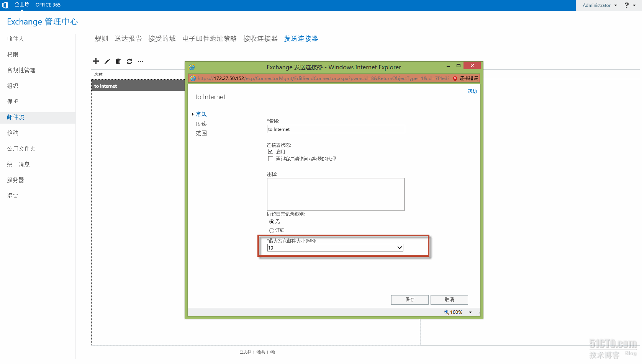Click the 保存 button
This screenshot has width=642, height=364.
point(410,300)
